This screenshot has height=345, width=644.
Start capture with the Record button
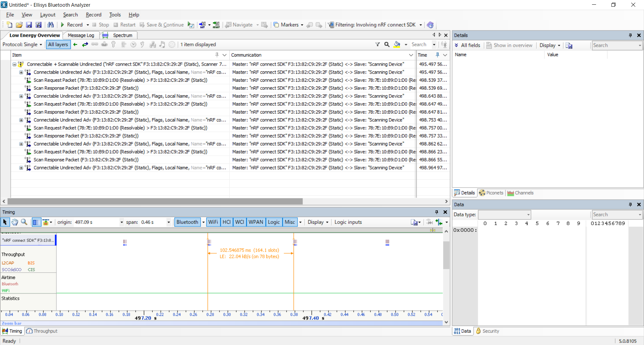tap(71, 25)
